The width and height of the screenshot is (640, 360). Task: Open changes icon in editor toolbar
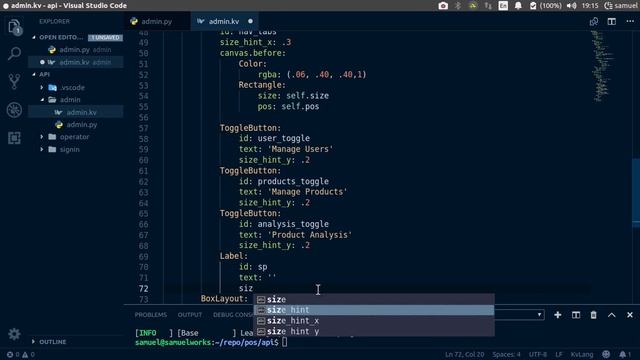tap(593, 21)
